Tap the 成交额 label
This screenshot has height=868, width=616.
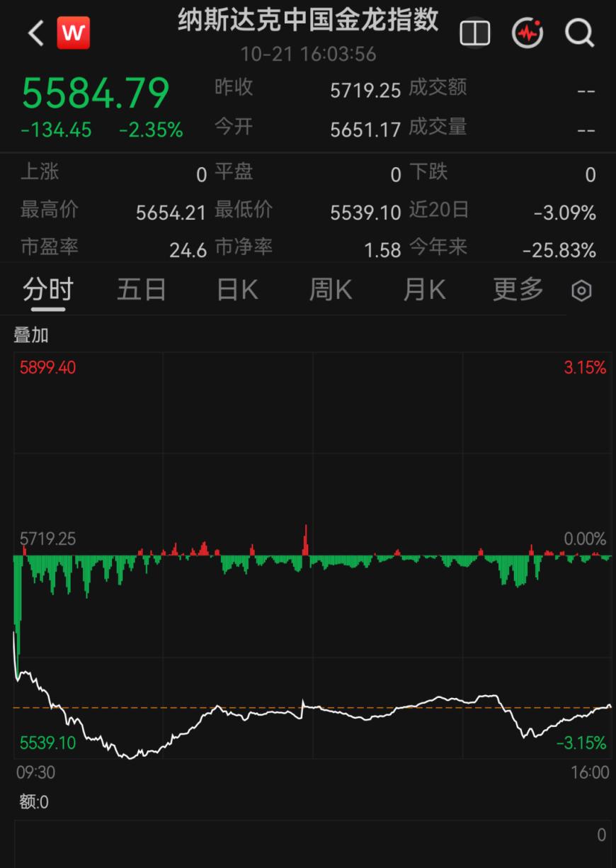tap(438, 87)
